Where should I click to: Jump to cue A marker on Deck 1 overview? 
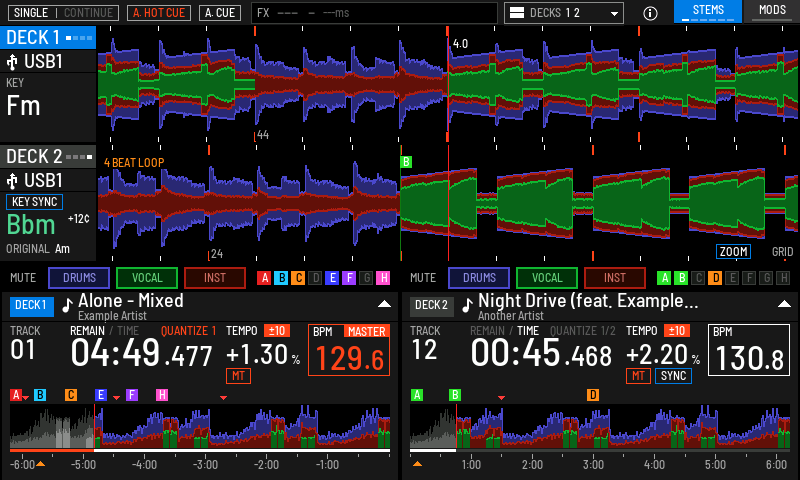click(x=16, y=395)
